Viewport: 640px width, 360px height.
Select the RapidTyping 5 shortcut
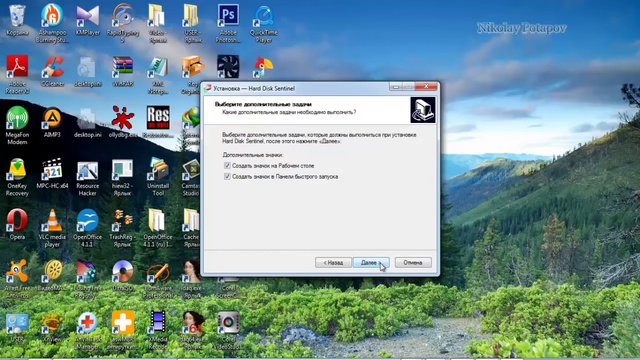(122, 23)
